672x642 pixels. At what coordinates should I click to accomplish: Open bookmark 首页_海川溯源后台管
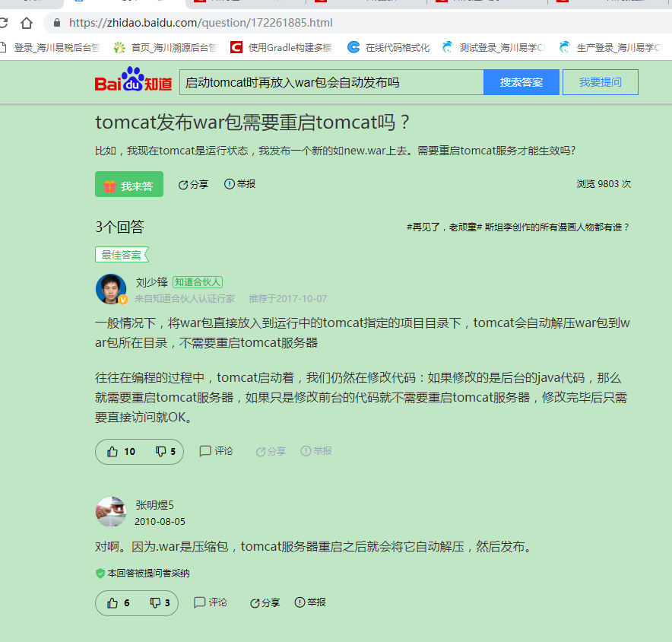pyautogui.click(x=166, y=48)
